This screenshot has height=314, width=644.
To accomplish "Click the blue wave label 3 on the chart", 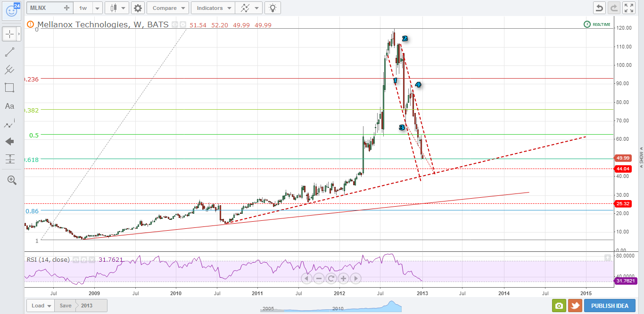I will click(x=402, y=127).
